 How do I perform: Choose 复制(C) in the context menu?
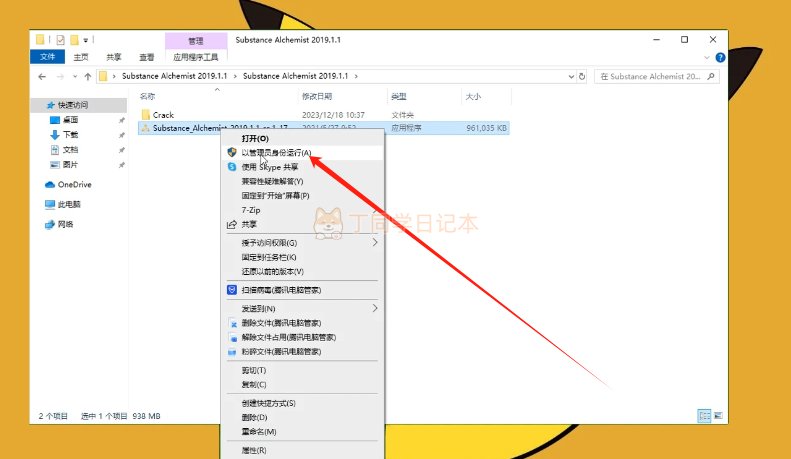pos(303,384)
